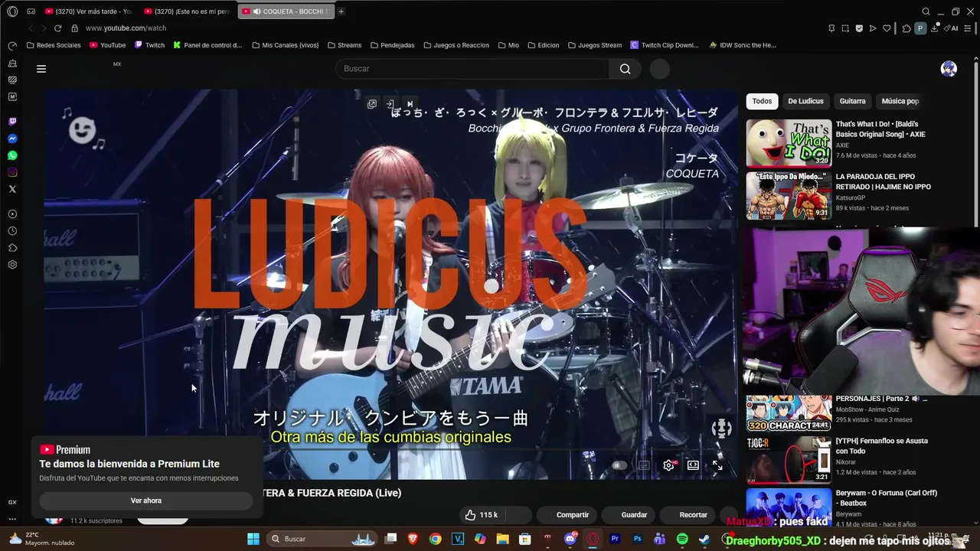The height and width of the screenshot is (551, 980).
Task: Open Mio bookmark folder
Action: pos(508,45)
